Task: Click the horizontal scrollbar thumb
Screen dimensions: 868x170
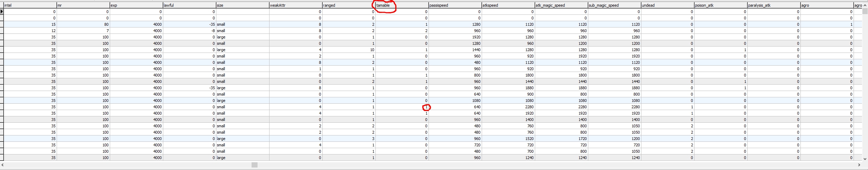Action: point(254,165)
